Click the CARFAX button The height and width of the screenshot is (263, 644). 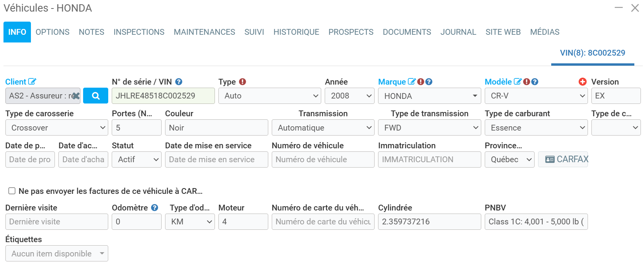pos(563,159)
